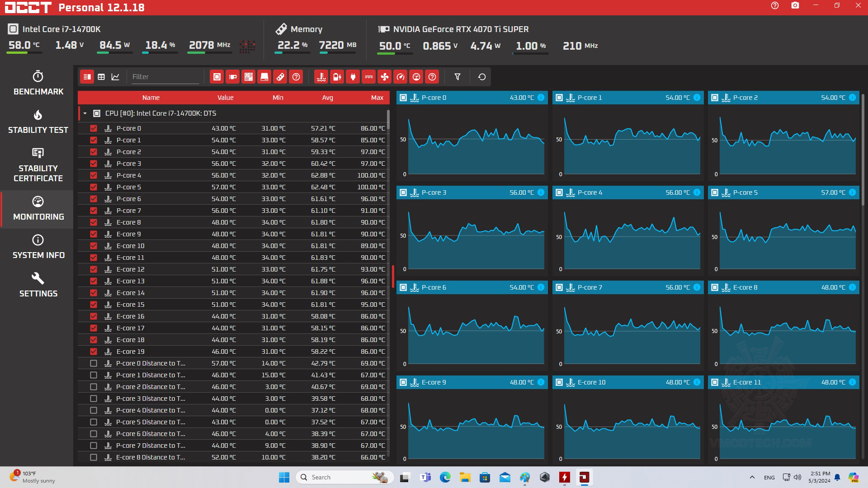
Task: Click the reset min/max values icon
Action: [482, 77]
